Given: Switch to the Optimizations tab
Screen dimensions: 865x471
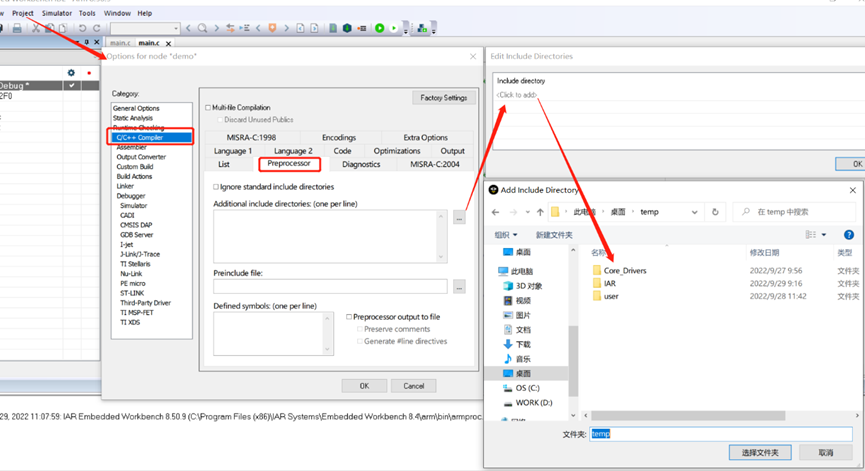Looking at the screenshot, I should point(397,151).
